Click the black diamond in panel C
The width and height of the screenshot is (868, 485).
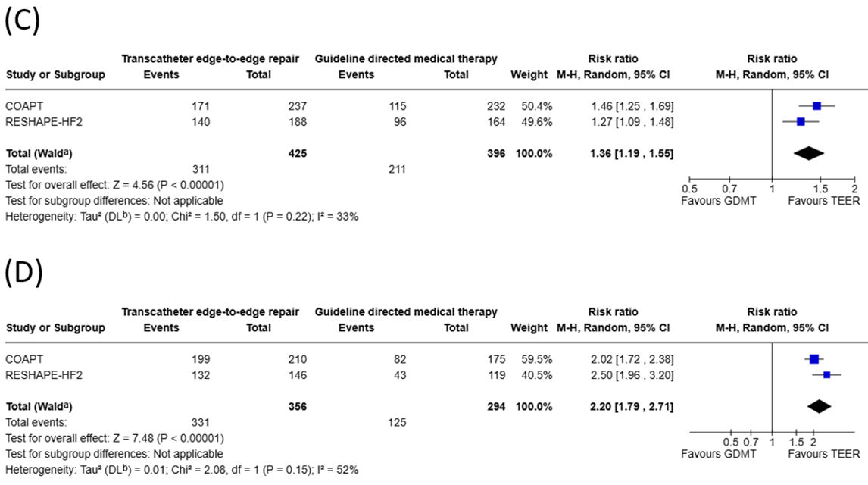(x=809, y=153)
